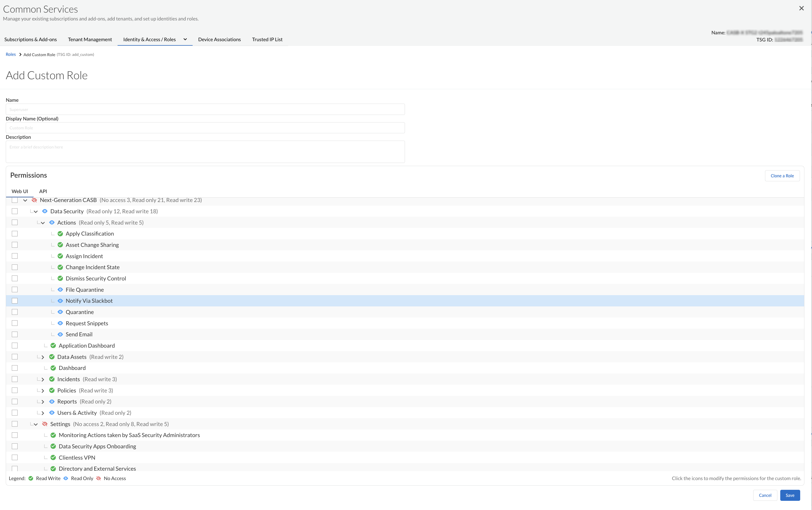This screenshot has height=510, width=812.
Task: Switch to the API permissions tab
Action: [x=43, y=191]
